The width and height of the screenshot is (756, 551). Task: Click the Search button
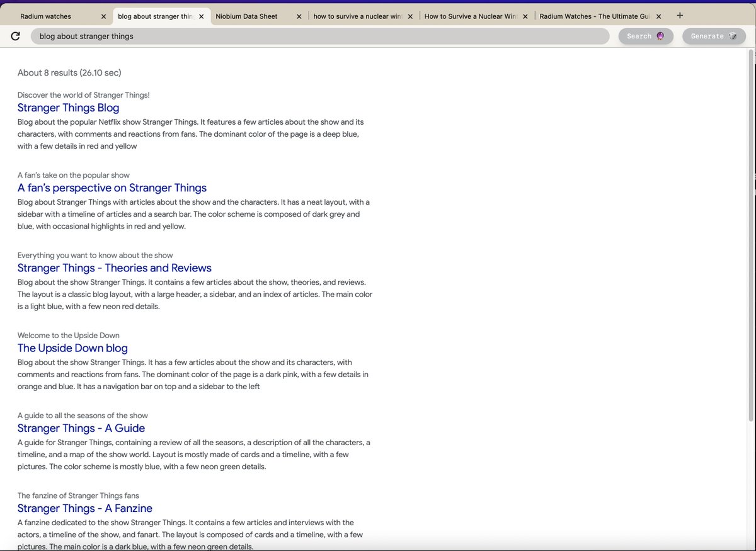[x=646, y=37]
